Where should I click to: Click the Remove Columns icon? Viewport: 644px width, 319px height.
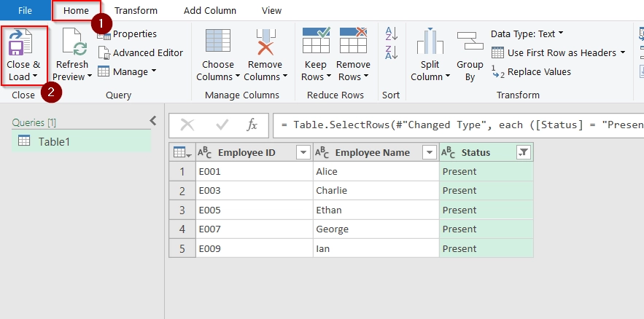point(265,42)
